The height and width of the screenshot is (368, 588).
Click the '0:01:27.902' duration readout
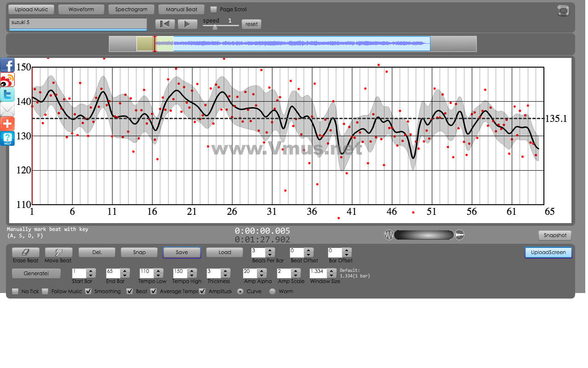point(262,240)
